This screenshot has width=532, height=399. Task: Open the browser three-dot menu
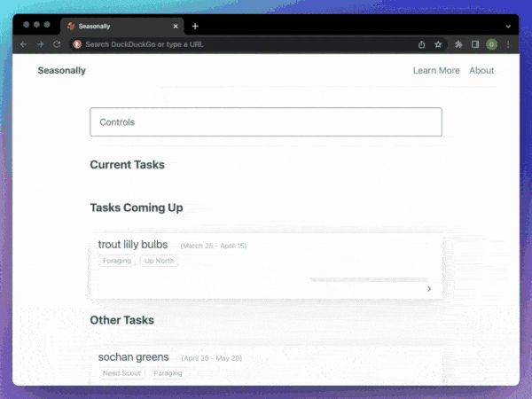(508, 44)
